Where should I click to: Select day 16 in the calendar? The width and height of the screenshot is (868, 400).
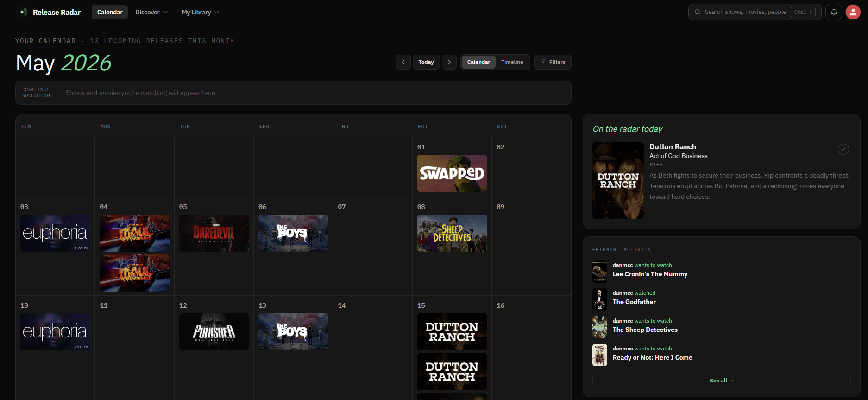click(x=531, y=348)
